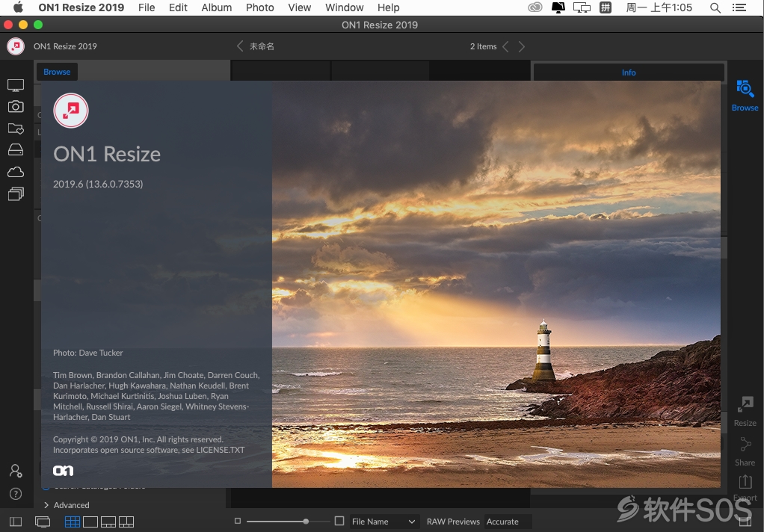The image size is (764, 532).
Task: Go back using chevron beside 未命名
Action: [240, 46]
